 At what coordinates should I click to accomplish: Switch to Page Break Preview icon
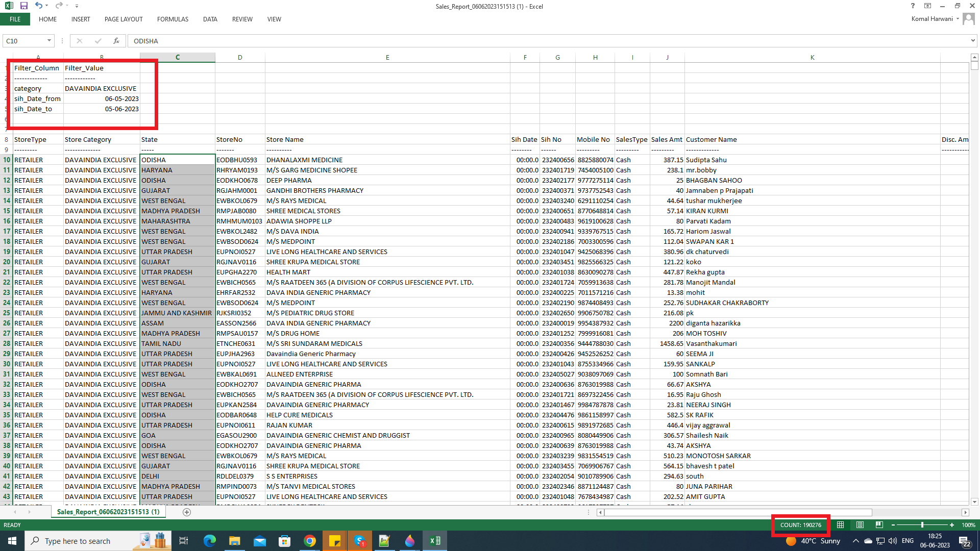coord(879,525)
